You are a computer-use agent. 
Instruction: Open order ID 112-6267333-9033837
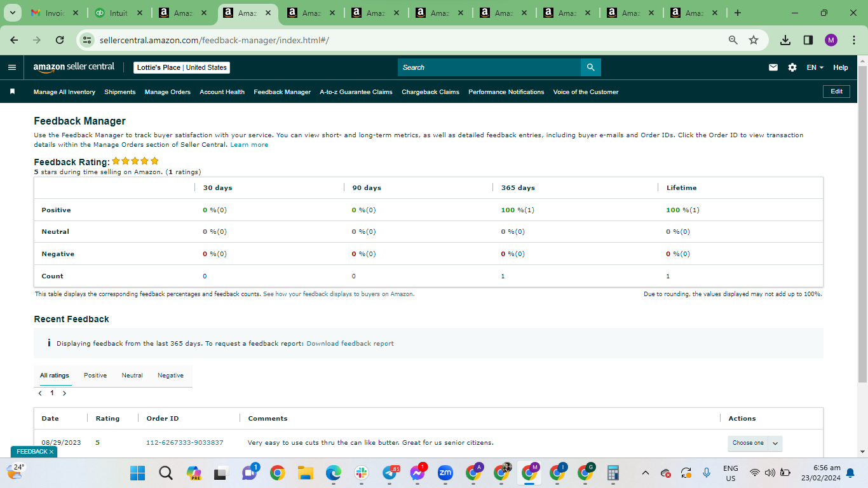(185, 443)
